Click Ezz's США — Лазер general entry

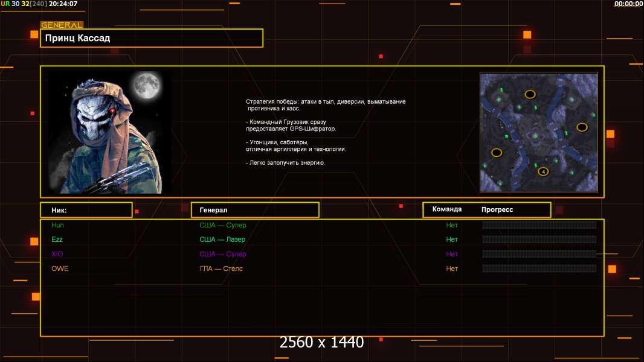222,240
